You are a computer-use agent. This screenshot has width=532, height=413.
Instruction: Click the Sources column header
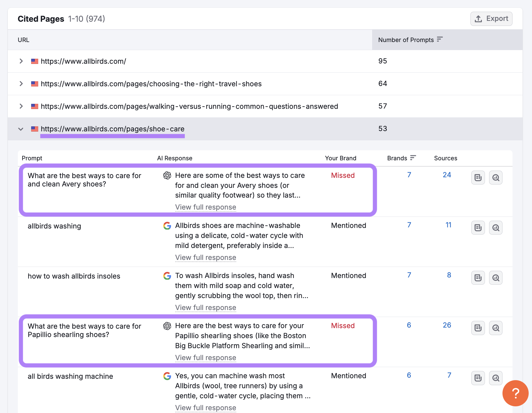(445, 158)
